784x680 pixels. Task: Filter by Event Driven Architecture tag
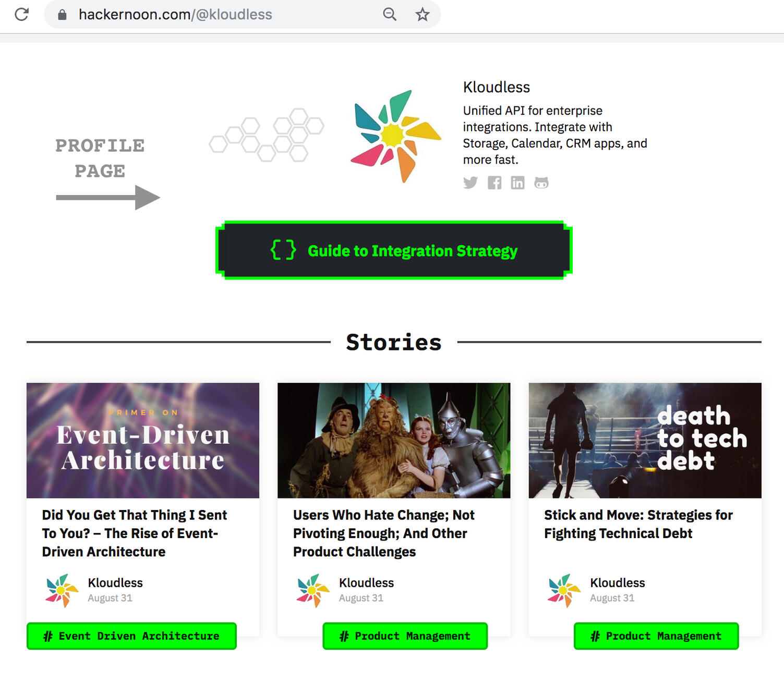(131, 636)
